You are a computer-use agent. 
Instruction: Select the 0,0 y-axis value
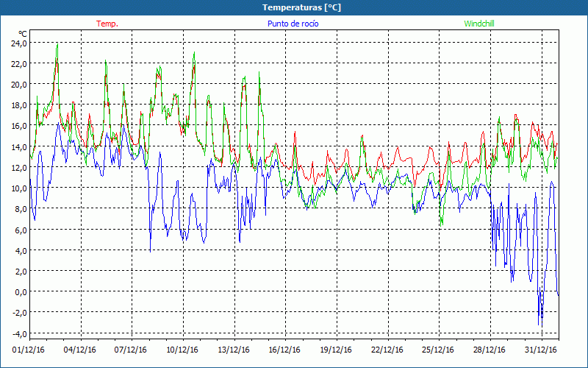tap(21, 291)
